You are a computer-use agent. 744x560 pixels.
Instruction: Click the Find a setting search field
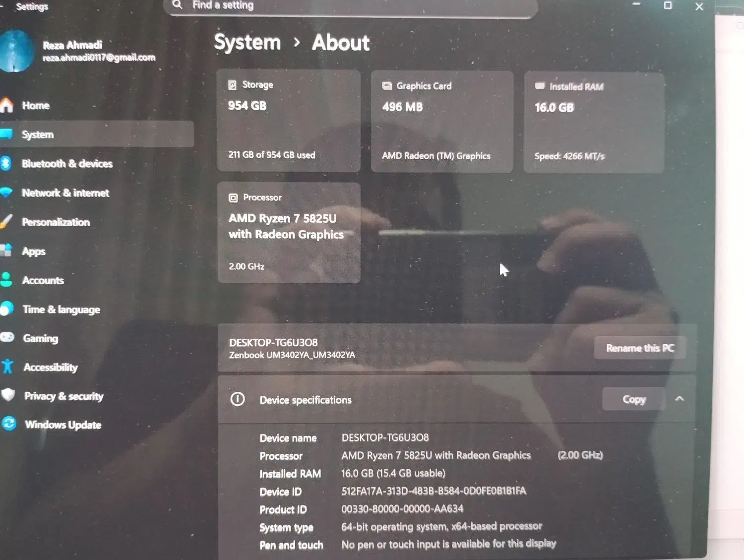pos(347,5)
